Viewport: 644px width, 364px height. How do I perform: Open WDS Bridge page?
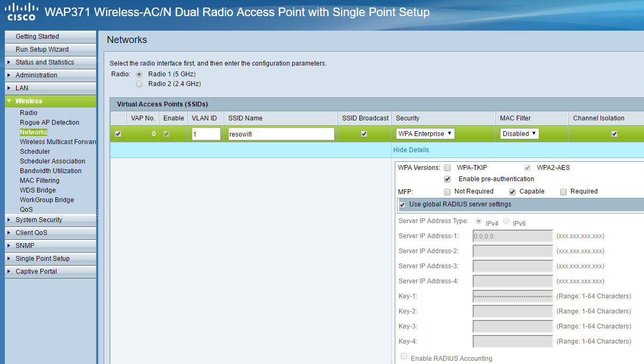[x=38, y=190]
